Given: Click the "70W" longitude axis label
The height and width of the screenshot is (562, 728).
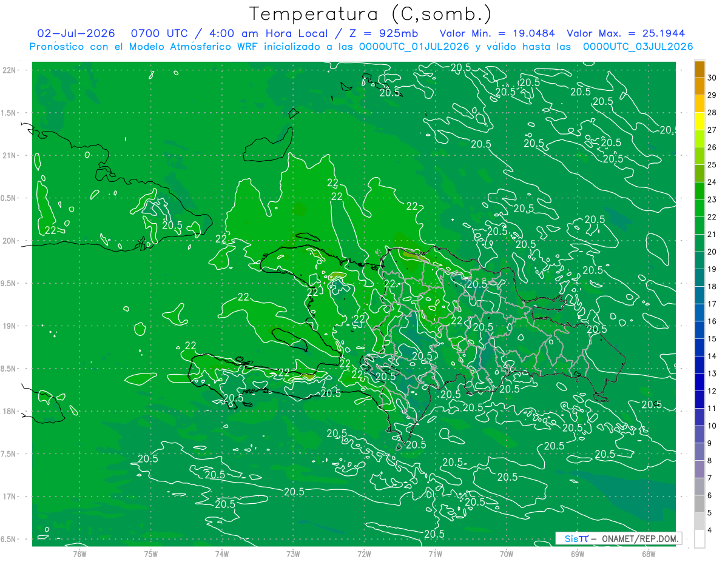Looking at the screenshot, I should [507, 554].
